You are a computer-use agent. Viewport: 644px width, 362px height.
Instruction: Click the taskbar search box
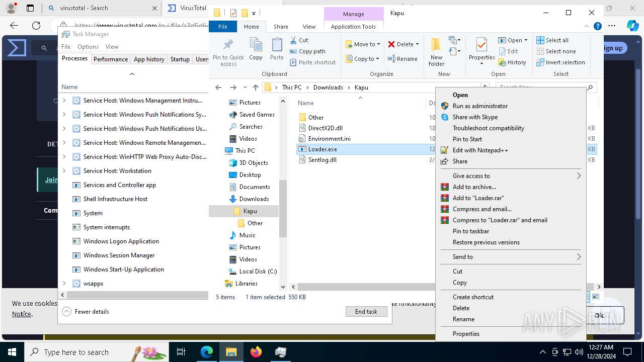pyautogui.click(x=97, y=352)
